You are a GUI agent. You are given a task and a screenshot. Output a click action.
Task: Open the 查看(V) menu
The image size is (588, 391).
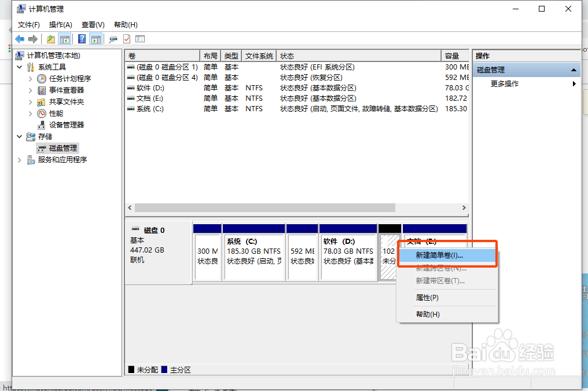93,25
